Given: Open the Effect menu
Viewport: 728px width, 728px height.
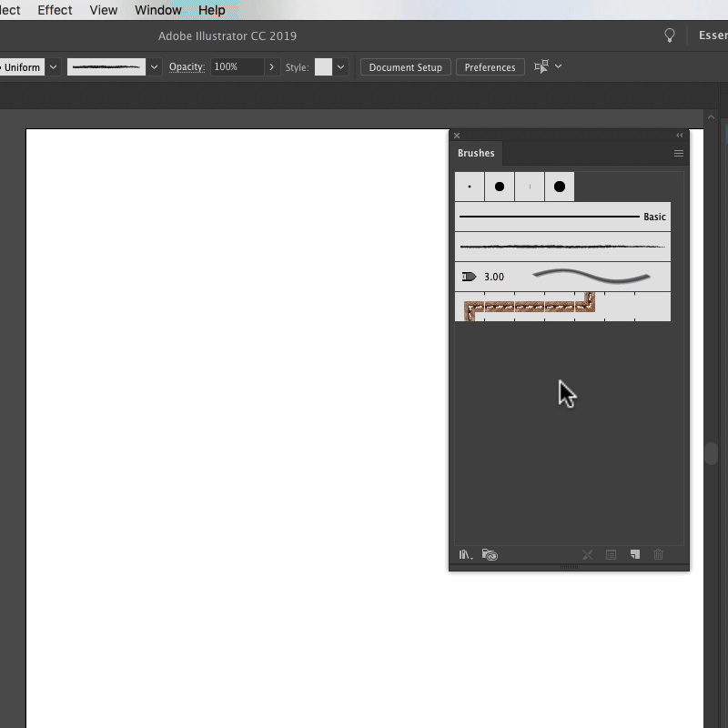Looking at the screenshot, I should (x=55, y=10).
